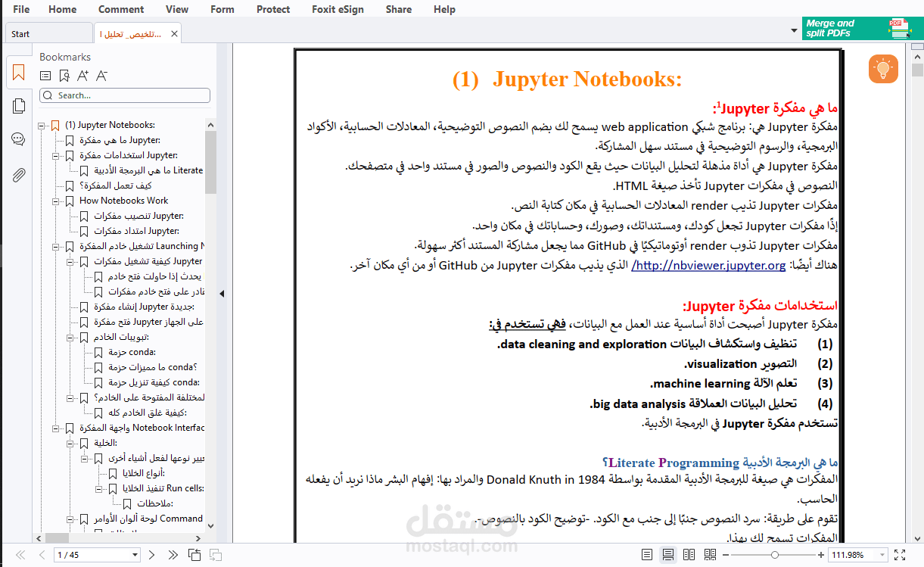
Task: Open the Foxit eSign tab
Action: (338, 9)
